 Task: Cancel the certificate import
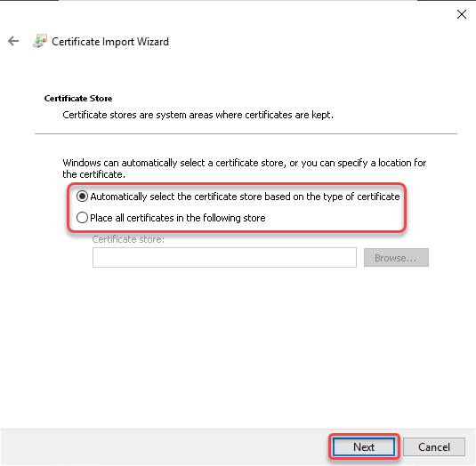[434, 447]
